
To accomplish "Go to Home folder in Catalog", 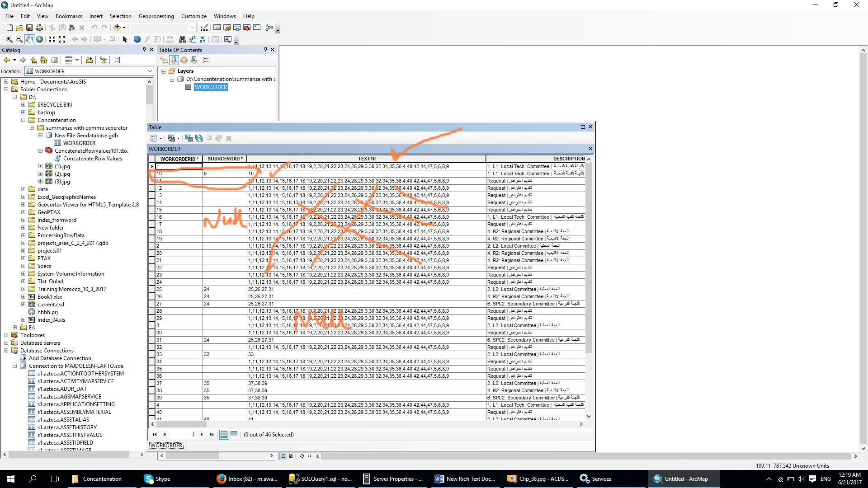I will coord(44,60).
